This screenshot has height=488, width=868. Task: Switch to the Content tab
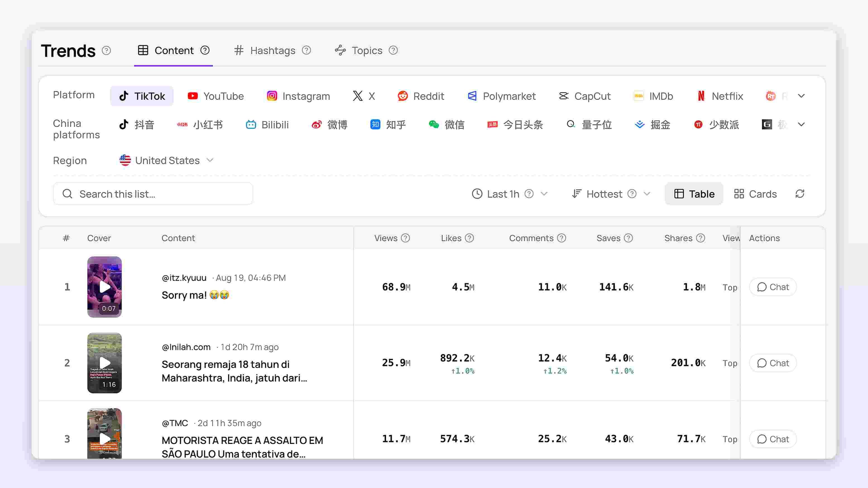coord(174,51)
